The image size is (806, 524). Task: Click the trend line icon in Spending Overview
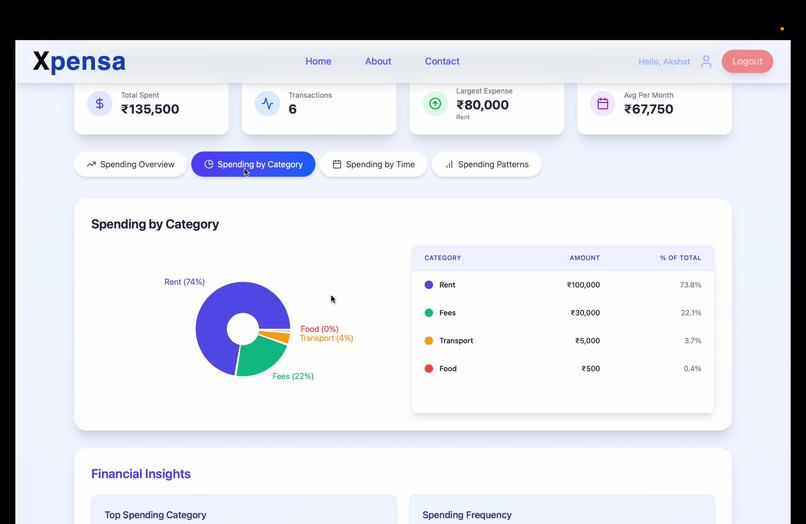coord(91,165)
